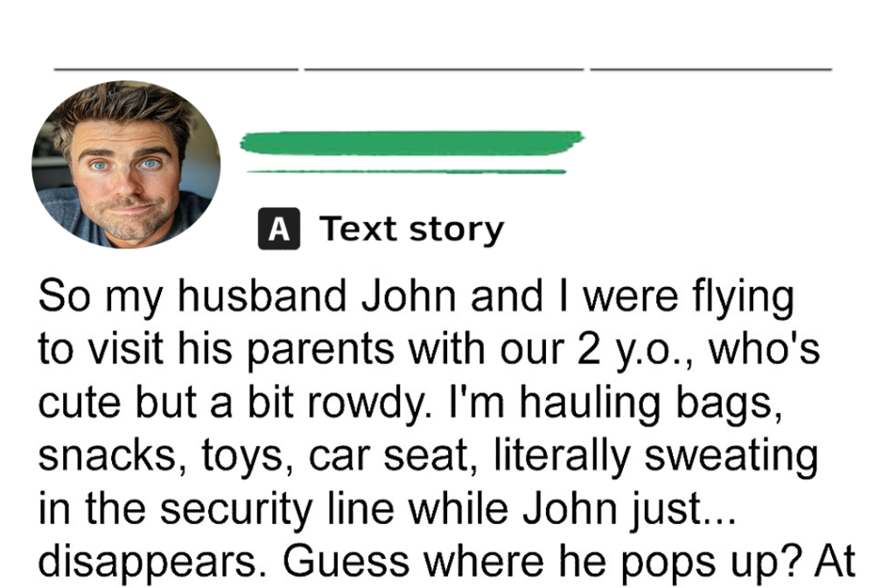896x588 pixels.
Task: Click the line starting 'to visit his parents'
Action: click(429, 350)
